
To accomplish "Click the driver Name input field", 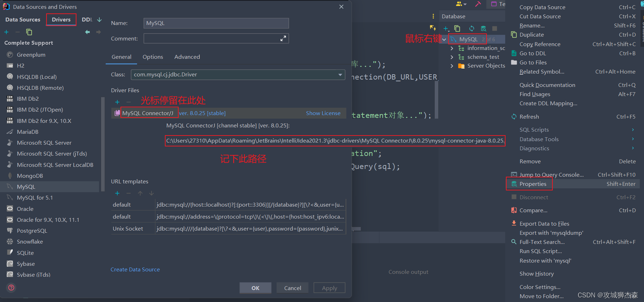I will point(216,23).
